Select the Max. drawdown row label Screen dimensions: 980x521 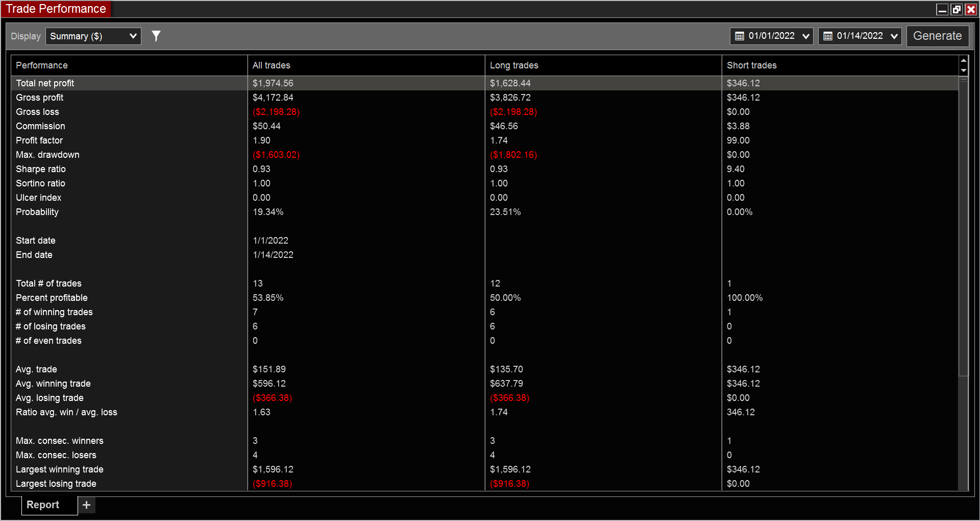pos(47,155)
